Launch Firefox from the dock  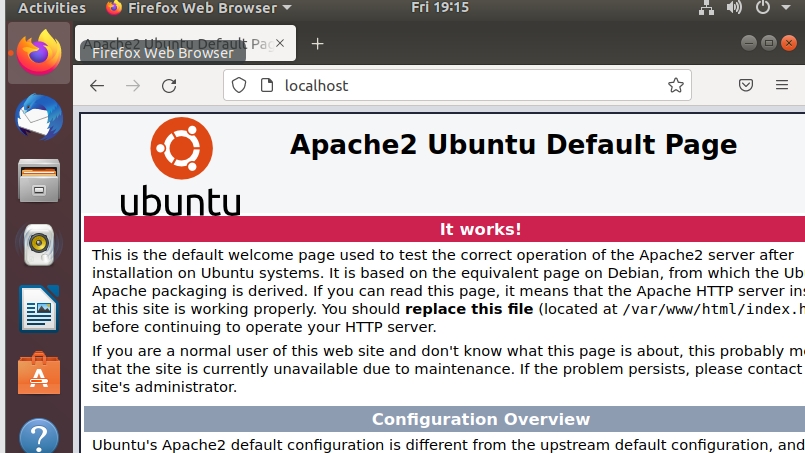point(39,53)
